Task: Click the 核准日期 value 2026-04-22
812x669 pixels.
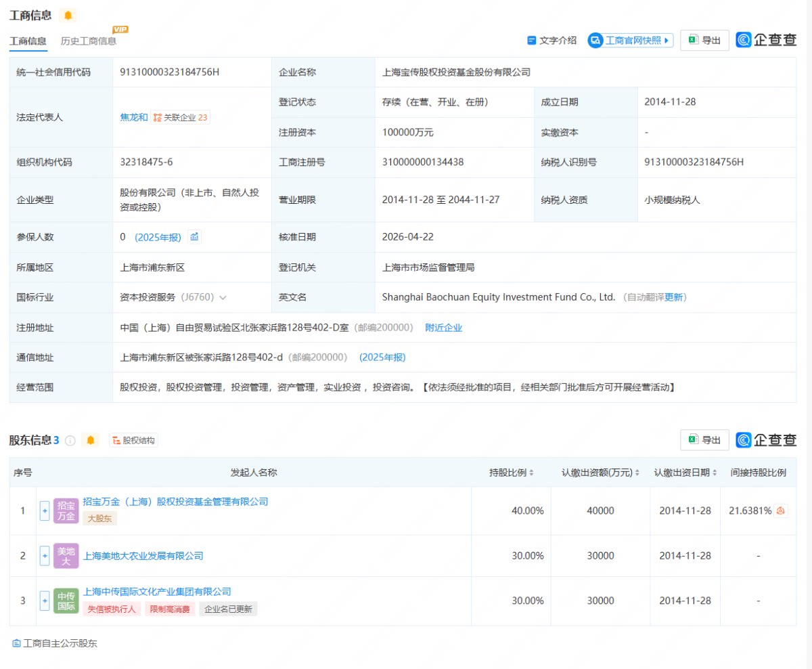Action: click(408, 237)
